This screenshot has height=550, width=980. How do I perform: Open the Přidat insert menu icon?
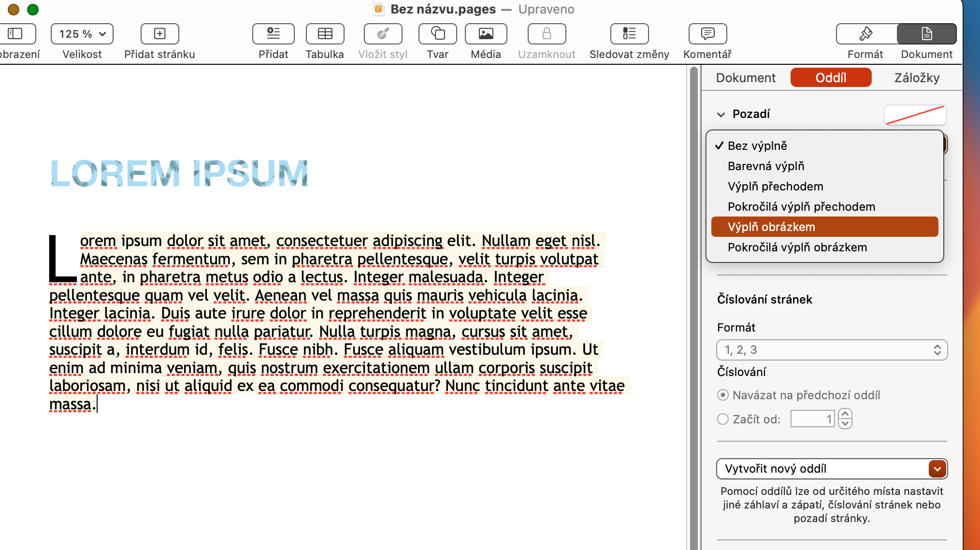coord(273,34)
